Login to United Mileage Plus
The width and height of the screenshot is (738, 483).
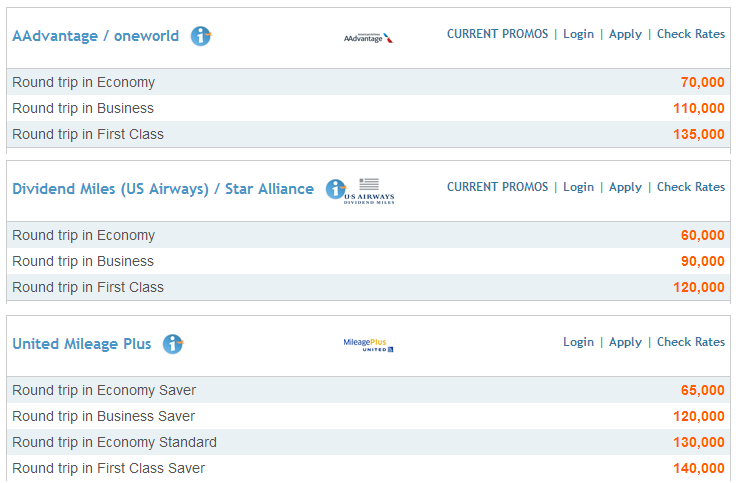578,342
